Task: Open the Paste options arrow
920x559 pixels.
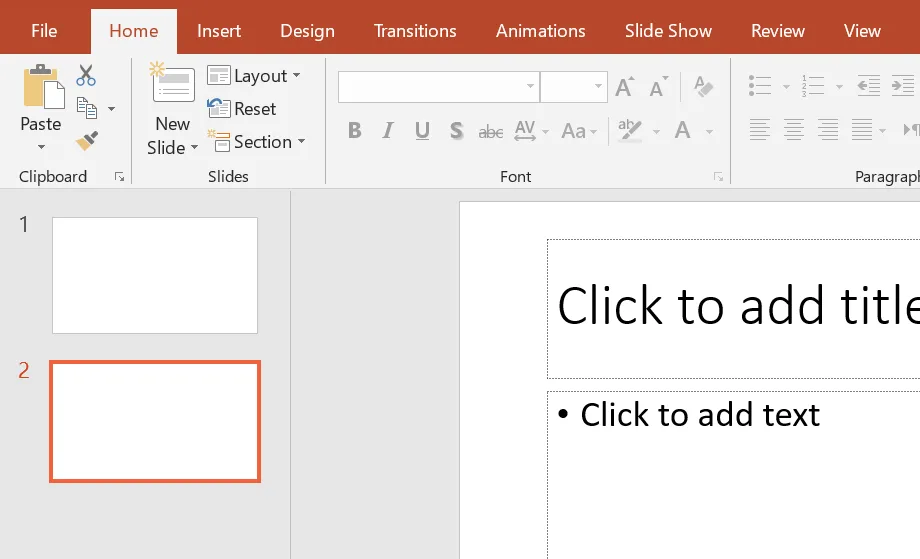Action: coord(41,147)
